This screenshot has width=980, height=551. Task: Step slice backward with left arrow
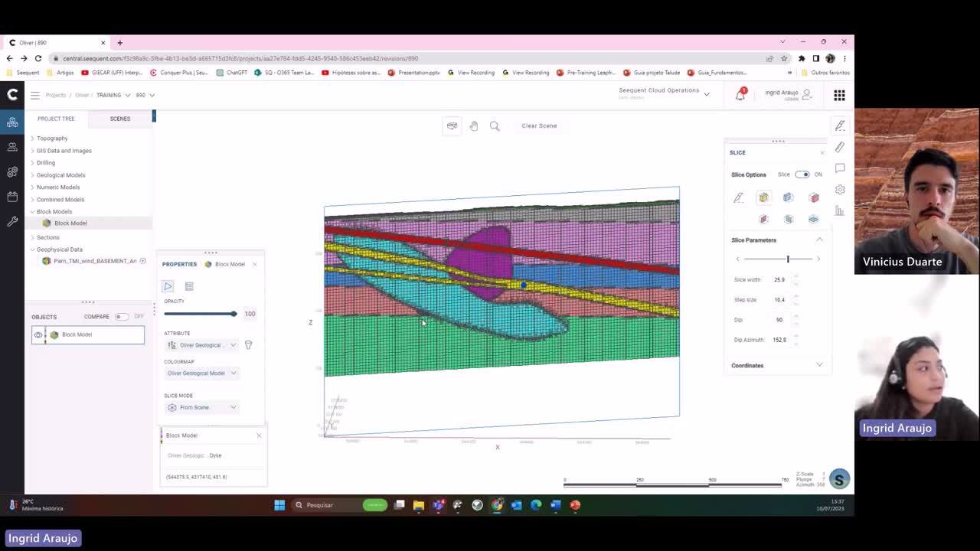(737, 259)
